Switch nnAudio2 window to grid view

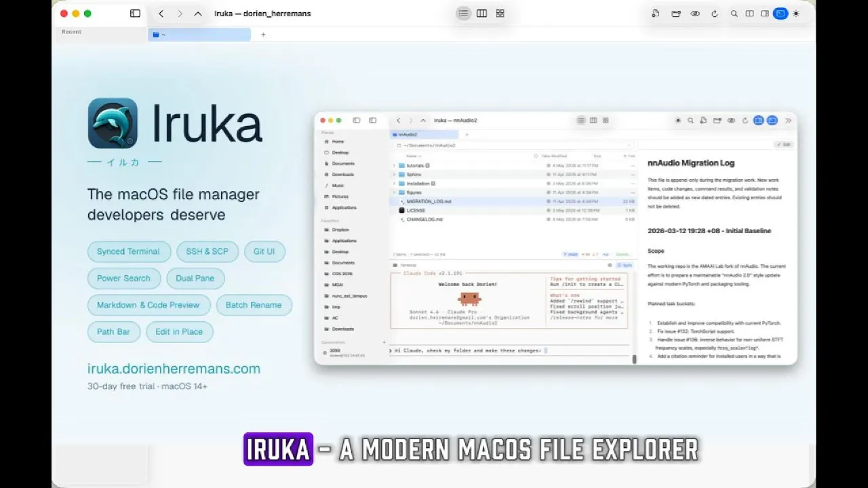coord(606,121)
